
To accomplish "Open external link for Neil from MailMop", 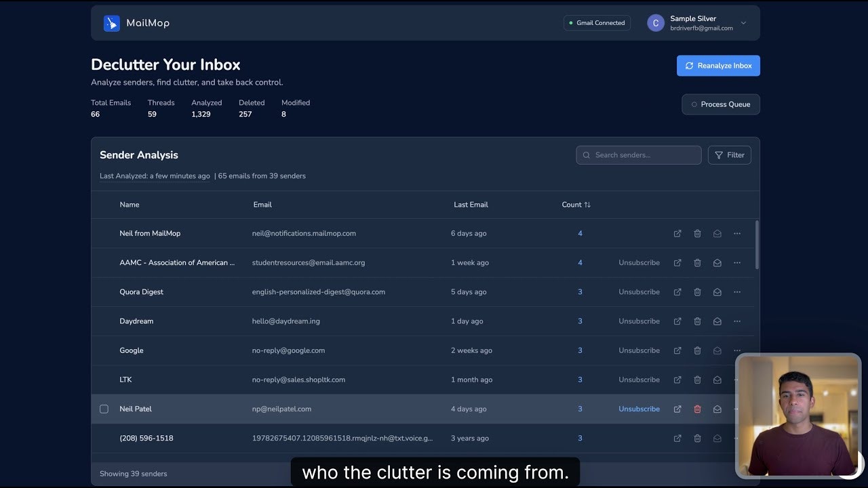I will pyautogui.click(x=677, y=233).
